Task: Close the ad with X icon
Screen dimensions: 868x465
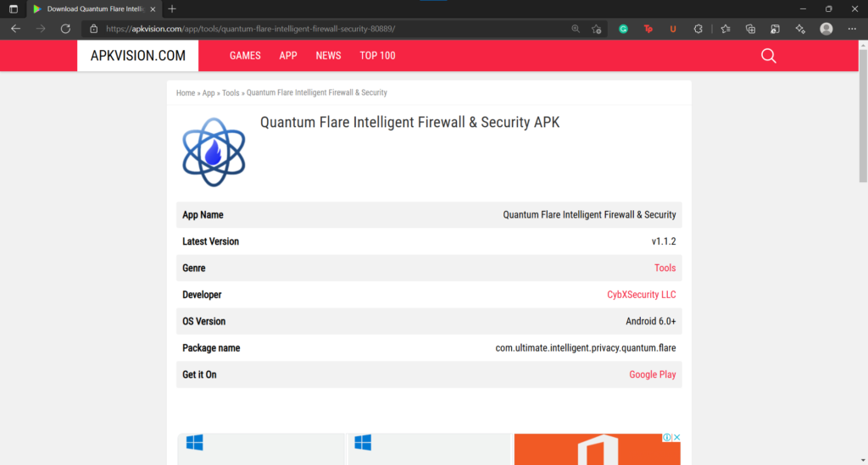Action: click(676, 437)
